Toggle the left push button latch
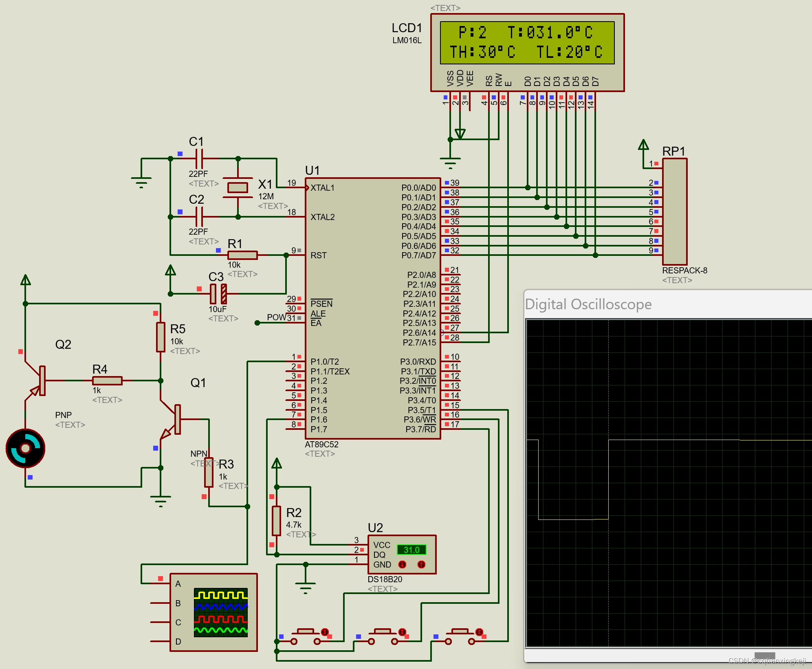This screenshot has width=812, height=669. pos(325,632)
